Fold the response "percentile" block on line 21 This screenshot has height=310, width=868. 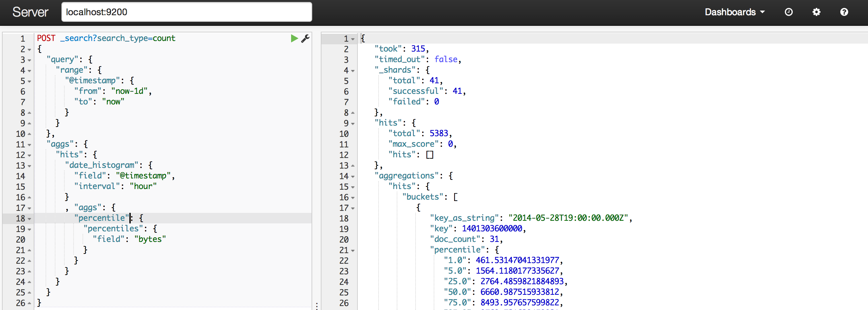click(353, 251)
